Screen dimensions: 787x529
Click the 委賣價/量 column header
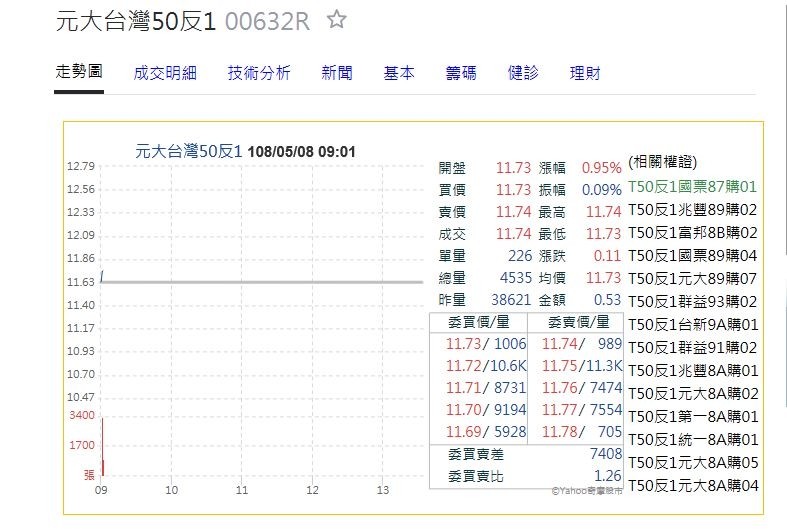[578, 322]
